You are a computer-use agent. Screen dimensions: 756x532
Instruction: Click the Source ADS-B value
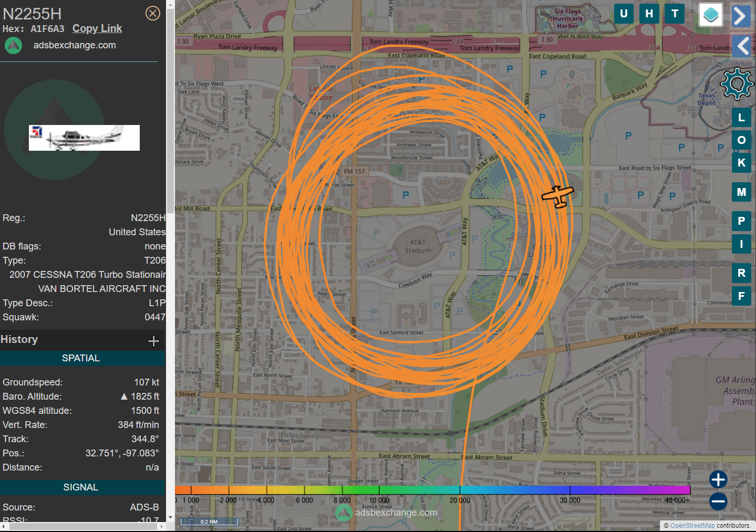[x=144, y=507]
